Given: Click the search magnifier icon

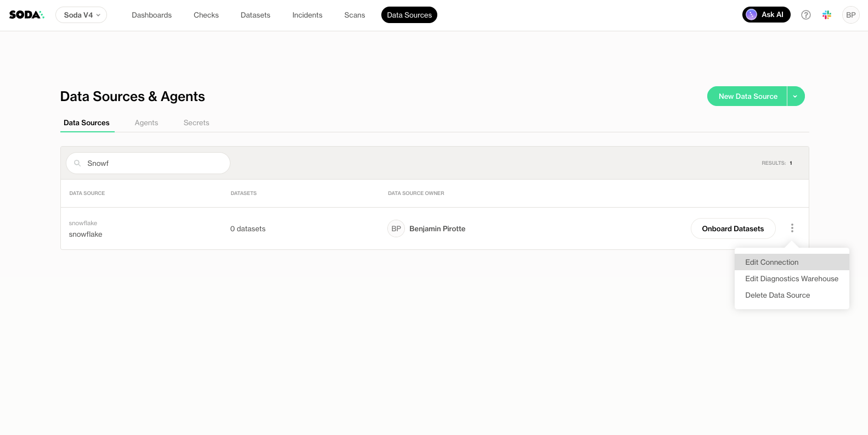Looking at the screenshot, I should coord(77,163).
